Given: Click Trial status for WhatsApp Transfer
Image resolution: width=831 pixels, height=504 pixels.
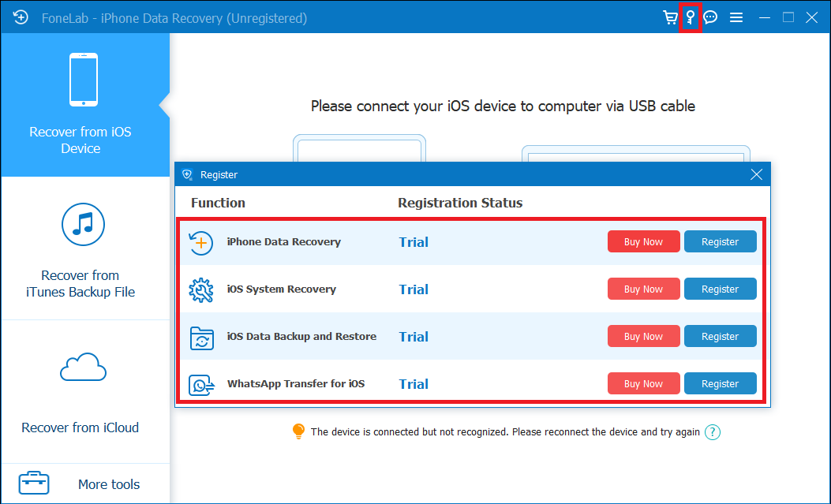Looking at the screenshot, I should (414, 384).
